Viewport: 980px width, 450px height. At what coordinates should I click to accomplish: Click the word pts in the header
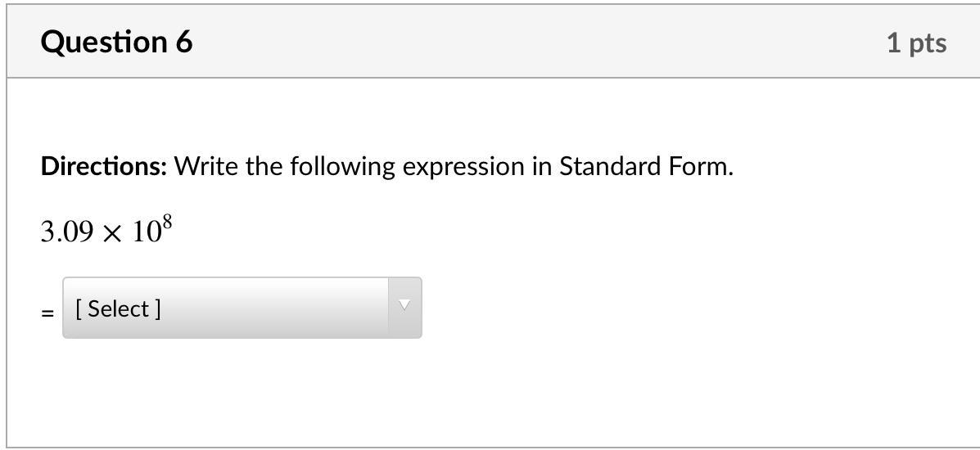pyautogui.click(x=926, y=43)
